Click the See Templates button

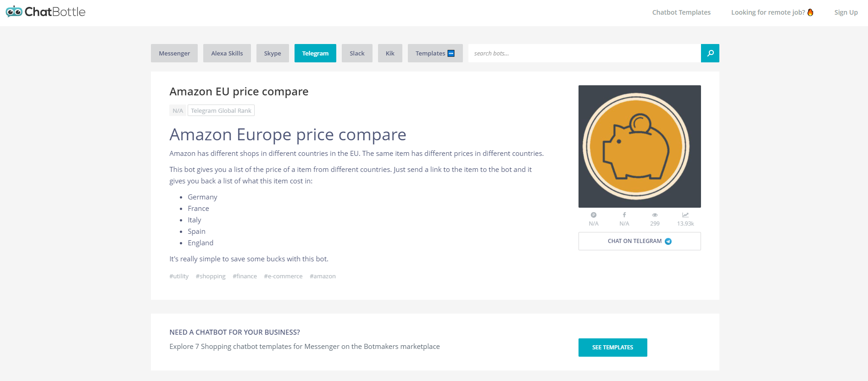click(x=612, y=348)
